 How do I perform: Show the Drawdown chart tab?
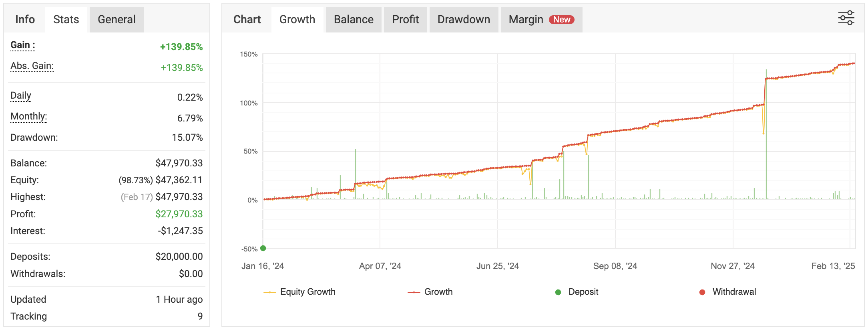464,20
